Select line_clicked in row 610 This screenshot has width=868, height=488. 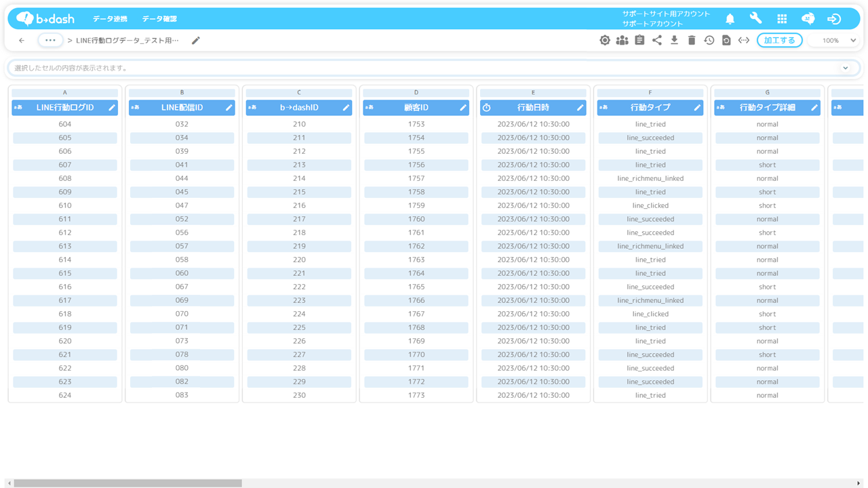click(650, 205)
